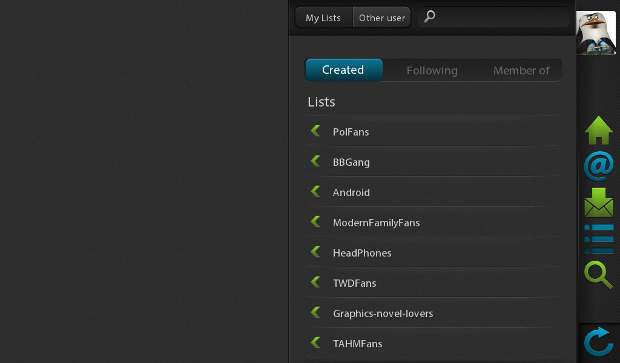Open the Home timeline icon
Screen dimensions: 620x363
tap(599, 130)
